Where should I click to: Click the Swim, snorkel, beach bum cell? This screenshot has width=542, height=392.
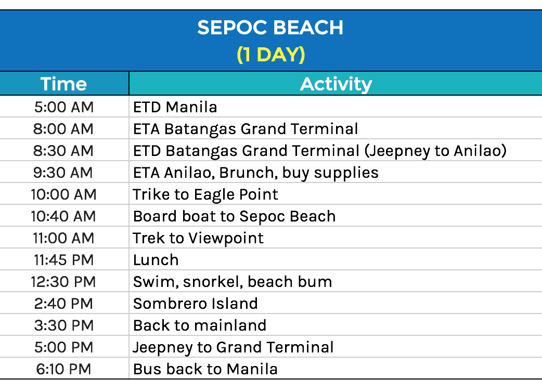click(x=233, y=282)
